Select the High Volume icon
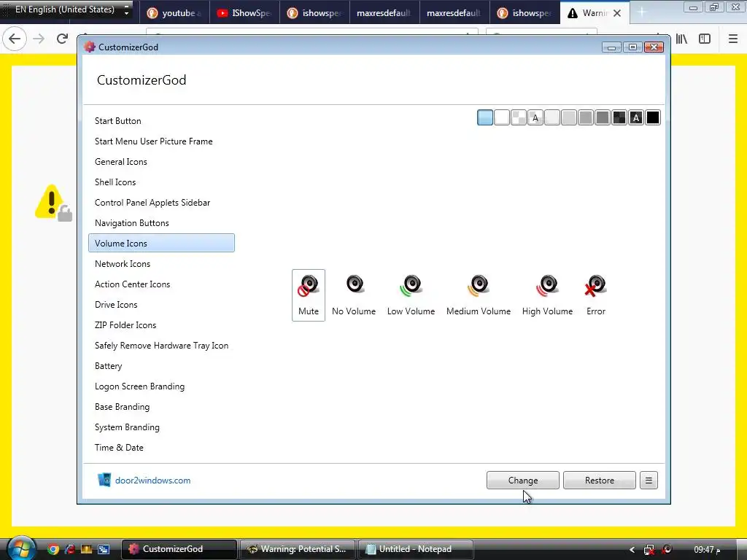Screen dimensions: 747x560 547,295
